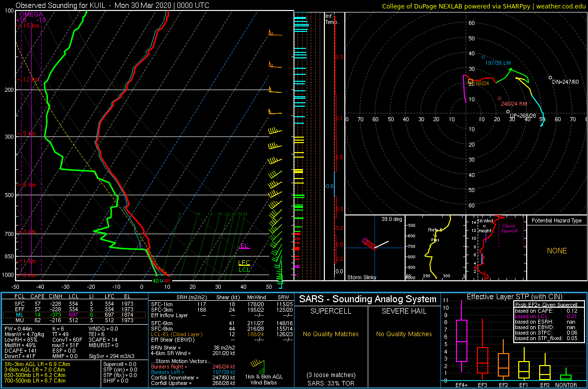Screen dimensions: 588x389
Task: Click the Storm Slinky circles
Action: pyautogui.click(x=369, y=244)
